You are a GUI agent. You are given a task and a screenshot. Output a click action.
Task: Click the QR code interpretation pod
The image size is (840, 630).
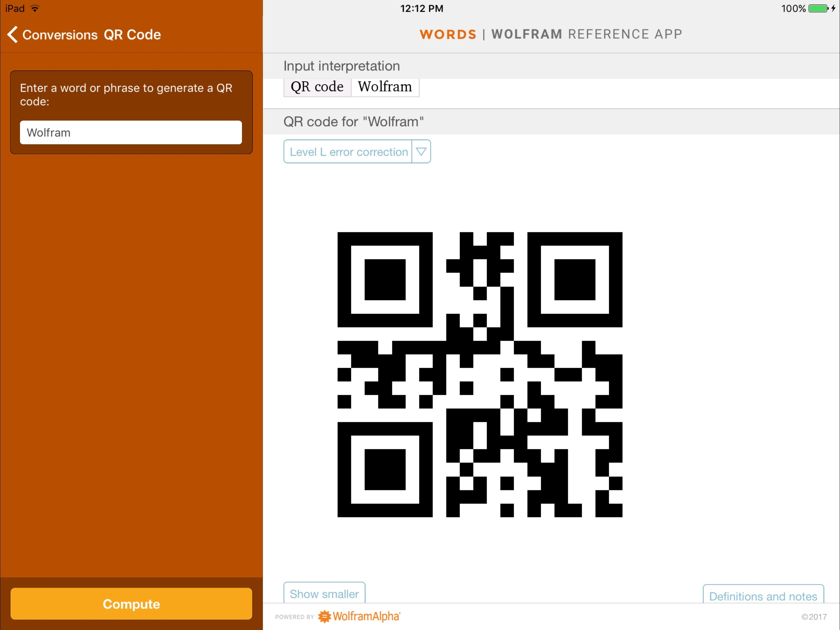[x=317, y=87]
